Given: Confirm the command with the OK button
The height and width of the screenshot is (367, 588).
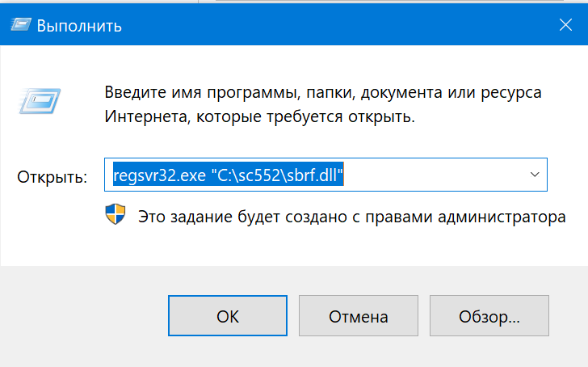Looking at the screenshot, I should [228, 315].
